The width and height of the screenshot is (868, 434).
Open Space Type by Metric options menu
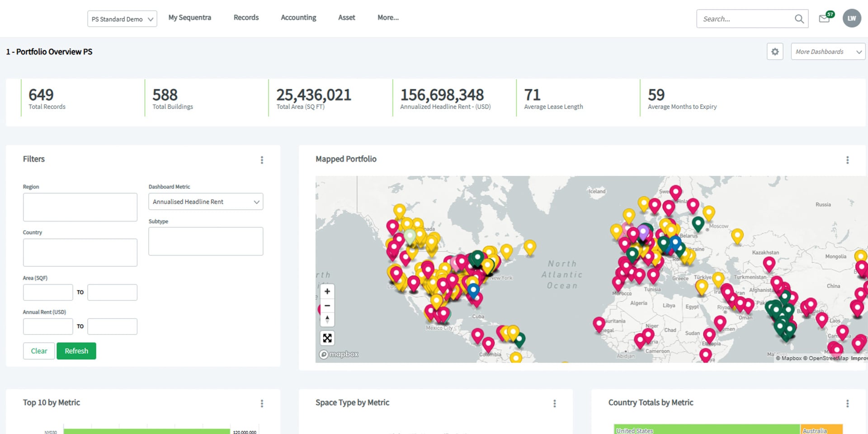click(554, 403)
